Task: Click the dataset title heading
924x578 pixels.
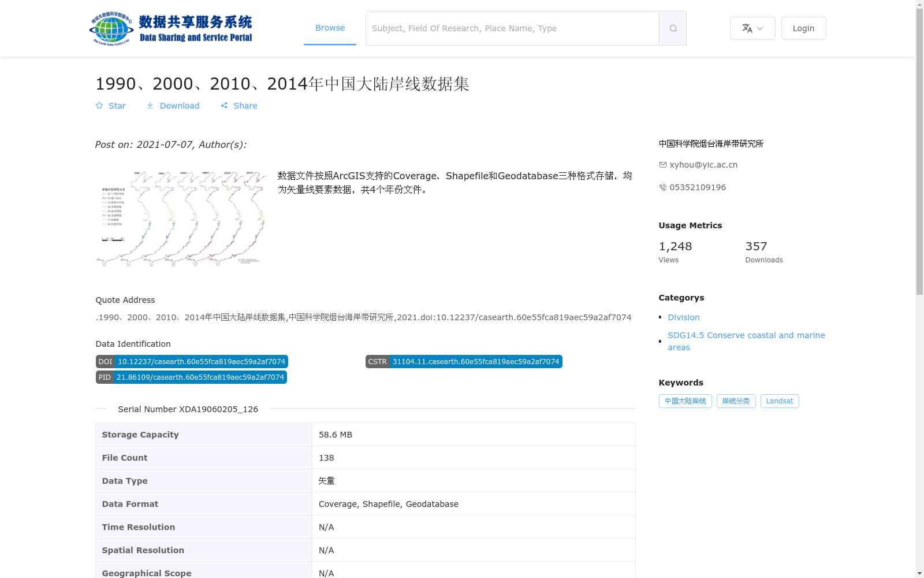Action: coord(282,84)
